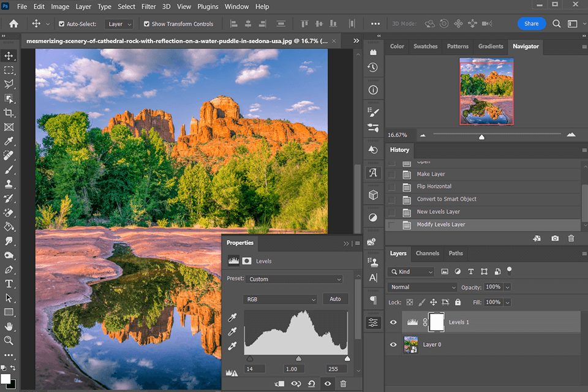The width and height of the screenshot is (588, 392).
Task: Select the Path Selection tool
Action: pos(9,298)
